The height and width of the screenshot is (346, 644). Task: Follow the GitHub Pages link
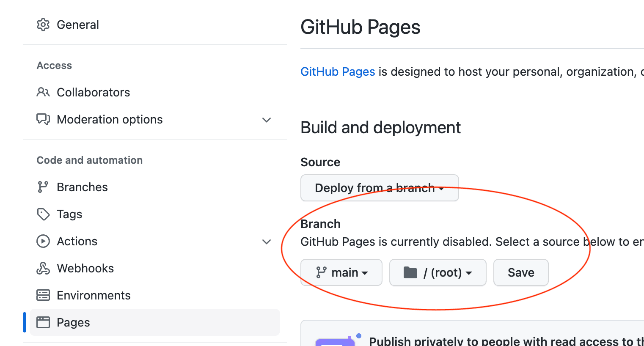click(x=338, y=71)
